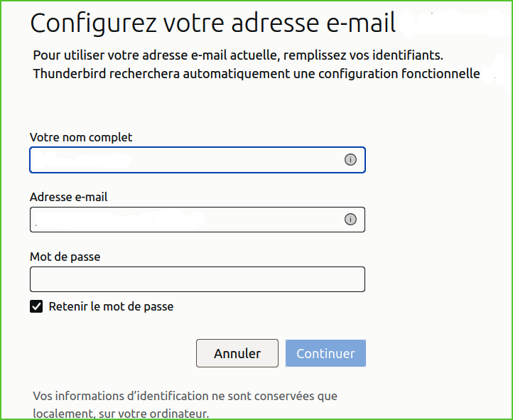This screenshot has height=420, width=513.
Task: Toggle the Retenir le mot de passe checkbox
Action: click(36, 306)
